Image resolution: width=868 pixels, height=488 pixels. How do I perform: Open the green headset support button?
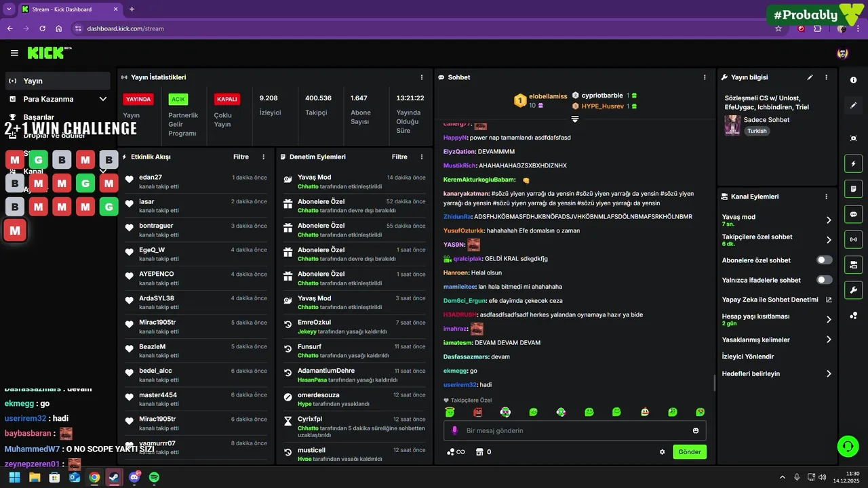[x=848, y=446]
